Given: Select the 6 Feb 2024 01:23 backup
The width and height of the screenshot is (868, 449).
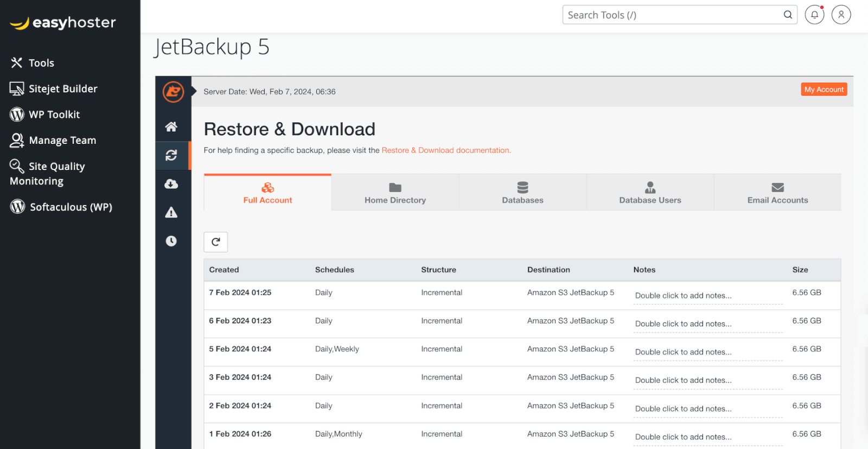Looking at the screenshot, I should coord(522,324).
